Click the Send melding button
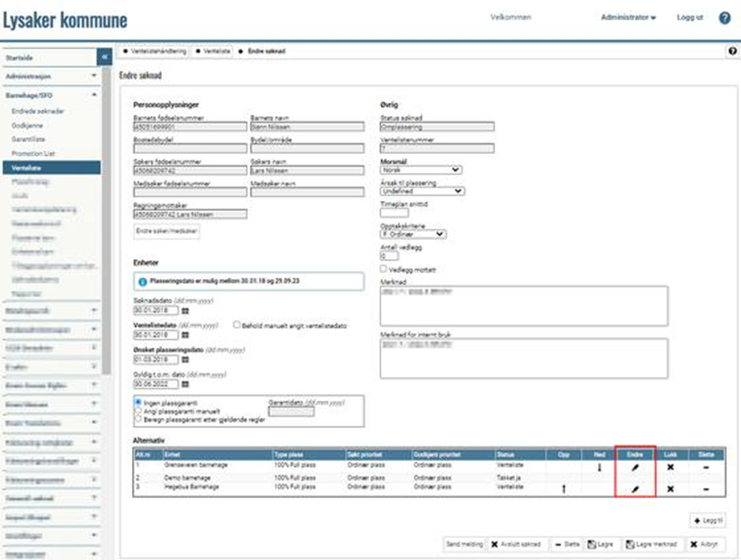This screenshot has height=560, width=741. tap(464, 544)
